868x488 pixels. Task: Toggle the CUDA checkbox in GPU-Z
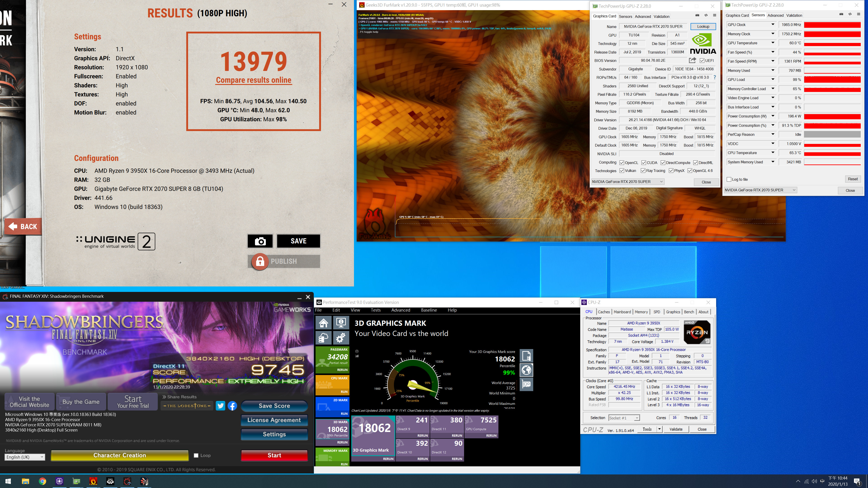pyautogui.click(x=644, y=163)
